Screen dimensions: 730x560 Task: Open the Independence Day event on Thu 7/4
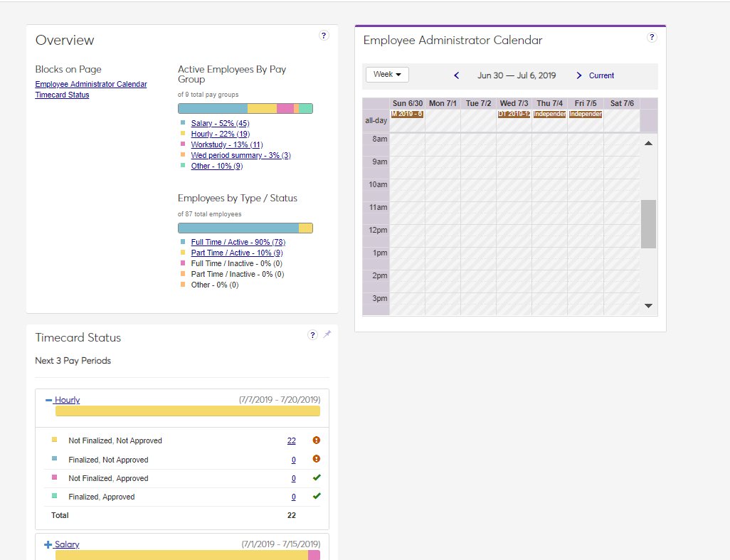[x=549, y=114]
